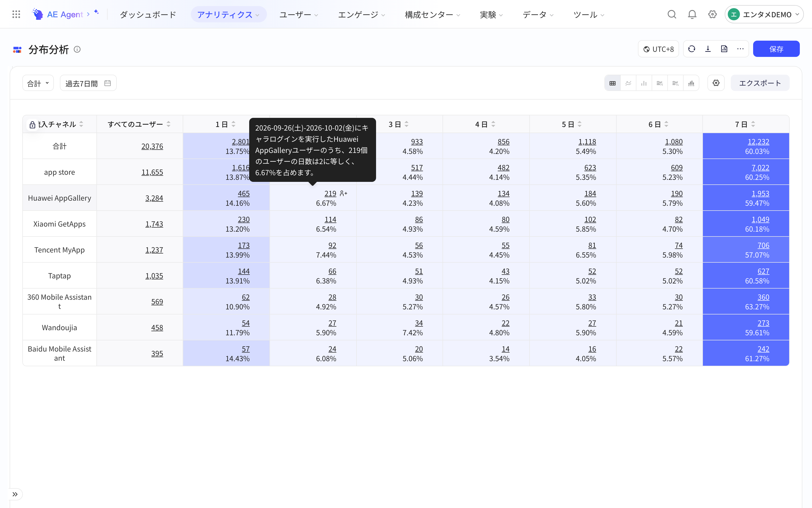The image size is (812, 508).
Task: Open the 合計 dropdown
Action: pos(38,83)
